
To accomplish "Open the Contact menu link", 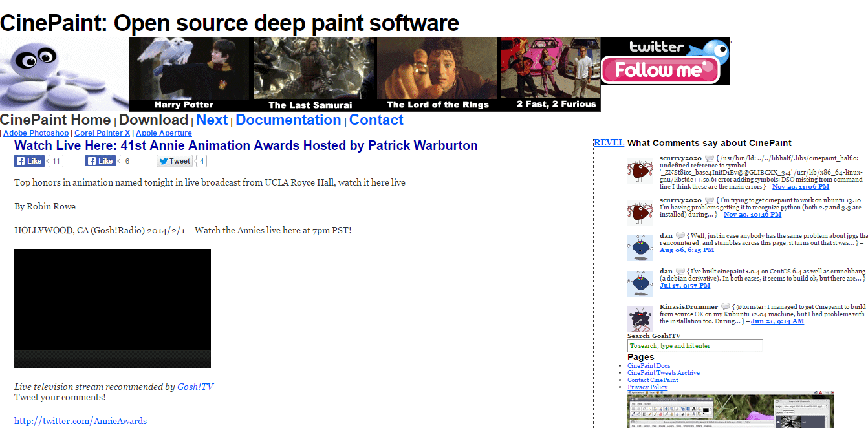I will click(376, 120).
